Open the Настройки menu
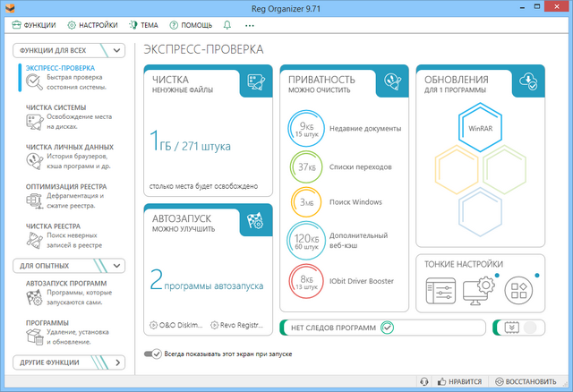Screen dimensions: 573x392 tap(92, 26)
